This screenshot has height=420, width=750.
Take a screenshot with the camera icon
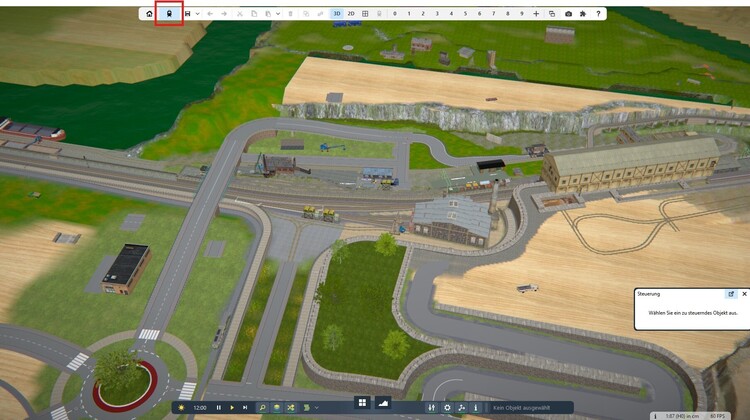click(x=568, y=14)
